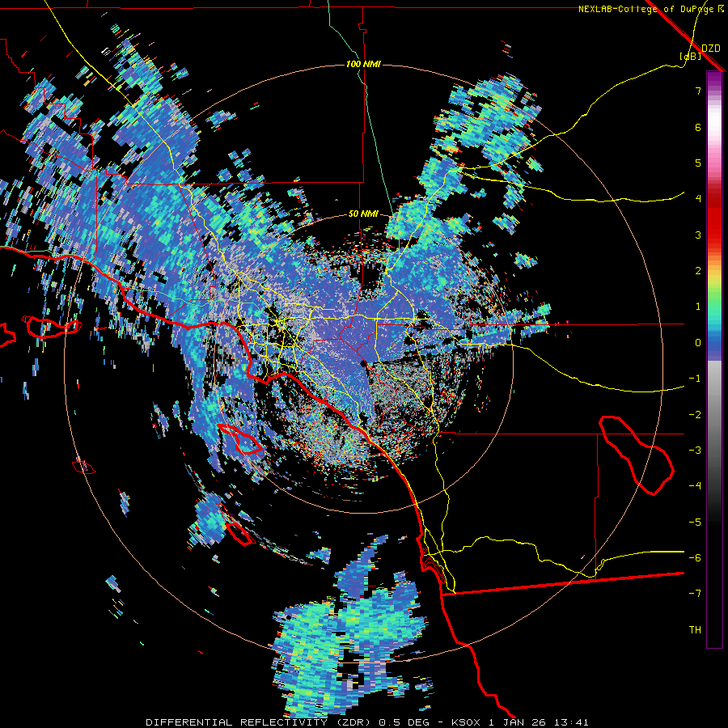Click the '100 NMI' range ring label
This screenshot has height=728, width=728.
(363, 64)
